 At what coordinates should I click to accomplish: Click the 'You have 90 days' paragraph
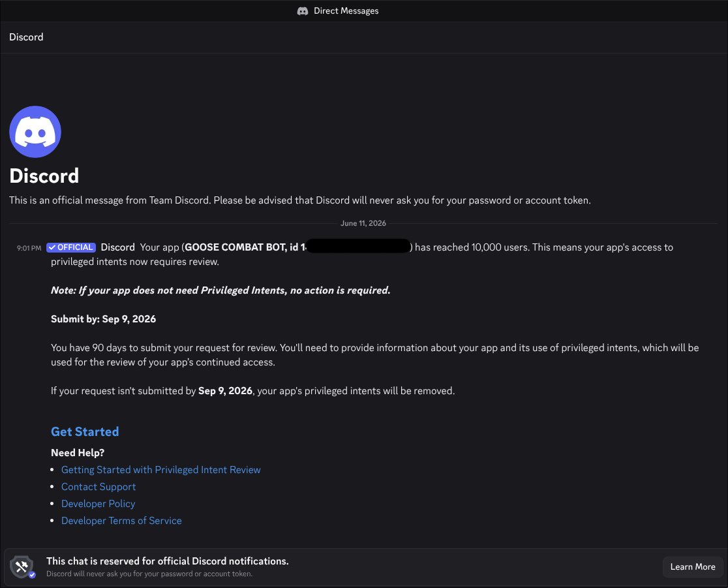374,355
